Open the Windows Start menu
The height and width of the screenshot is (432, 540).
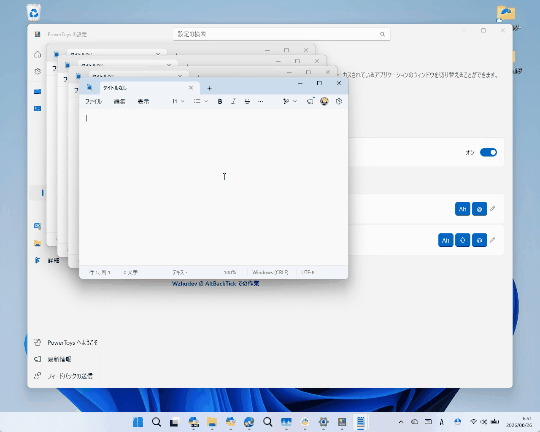point(138,422)
